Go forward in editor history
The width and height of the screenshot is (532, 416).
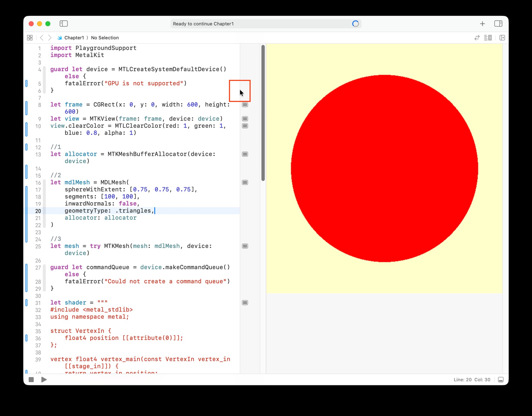(x=50, y=38)
